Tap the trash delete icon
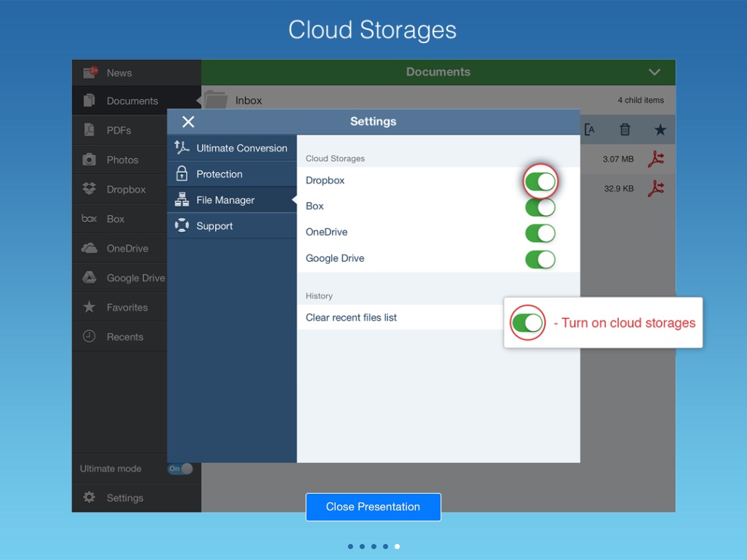Viewport: 747px width, 560px height. [x=625, y=130]
